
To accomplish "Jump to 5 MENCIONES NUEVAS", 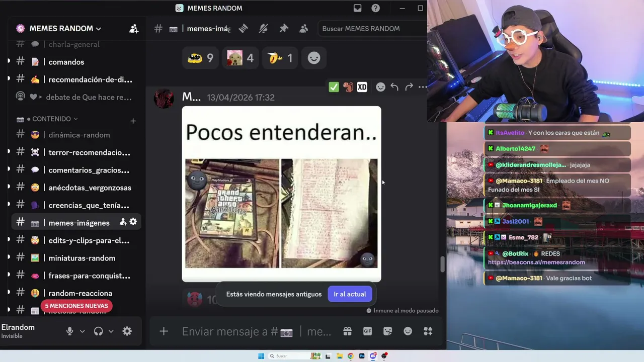I will (x=76, y=306).
